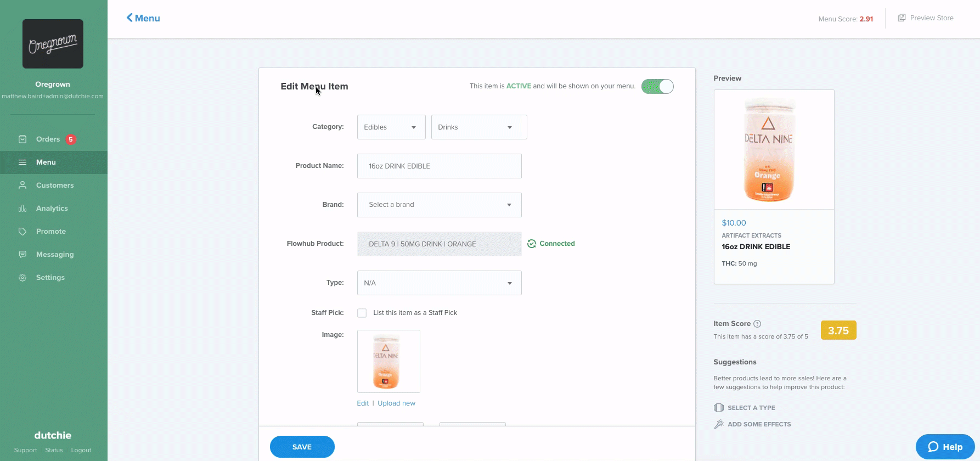Screen dimensions: 980x461
Task: Click the Select a Type suggestion icon
Action: pos(719,408)
